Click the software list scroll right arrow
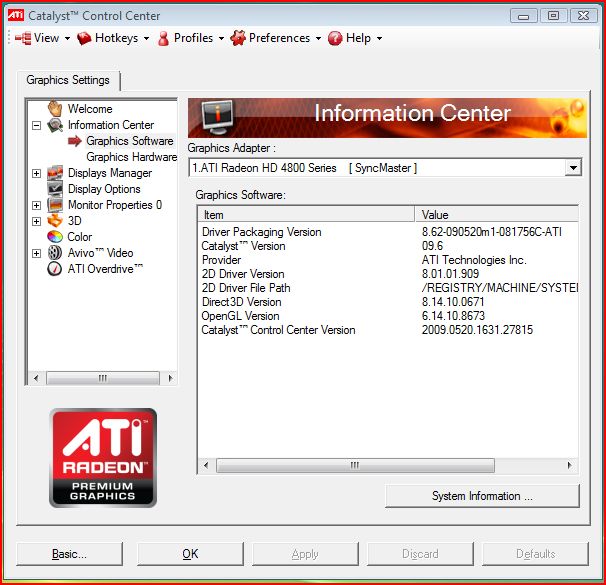 (x=569, y=465)
